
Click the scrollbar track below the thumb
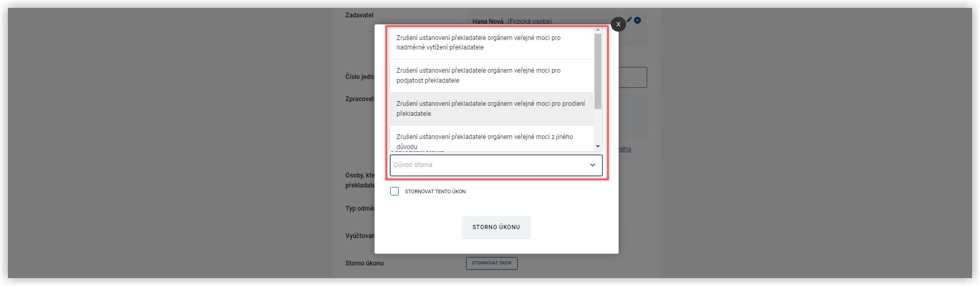(598, 126)
